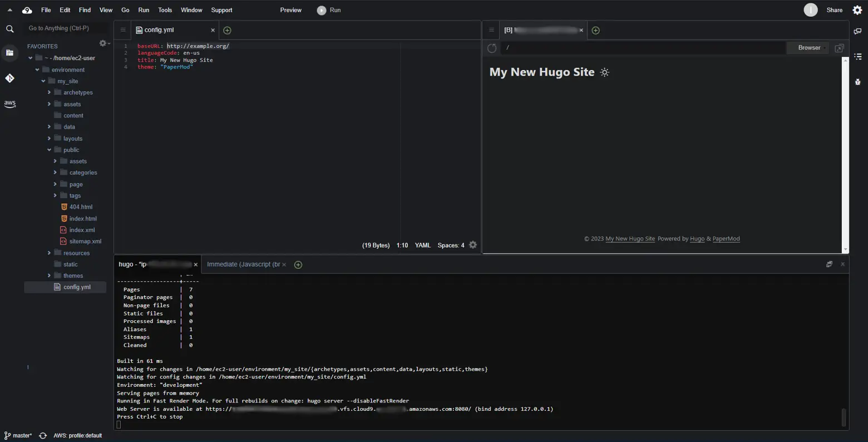The width and height of the screenshot is (868, 442).
Task: Add new tab in preview pane
Action: (x=595, y=30)
